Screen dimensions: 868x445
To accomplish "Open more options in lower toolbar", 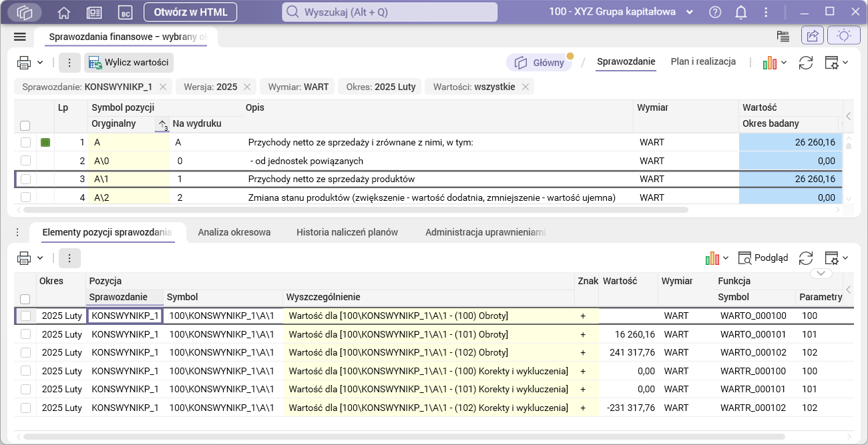I will click(x=69, y=258).
